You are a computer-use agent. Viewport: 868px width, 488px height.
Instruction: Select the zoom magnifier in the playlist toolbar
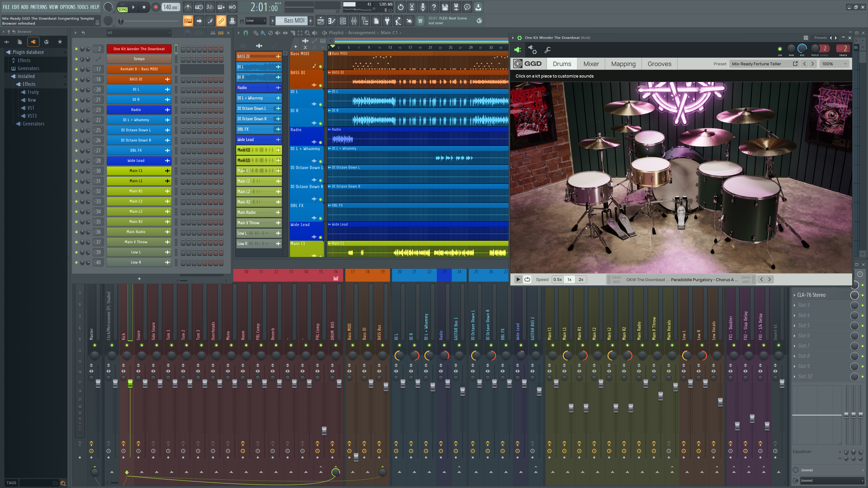307,33
